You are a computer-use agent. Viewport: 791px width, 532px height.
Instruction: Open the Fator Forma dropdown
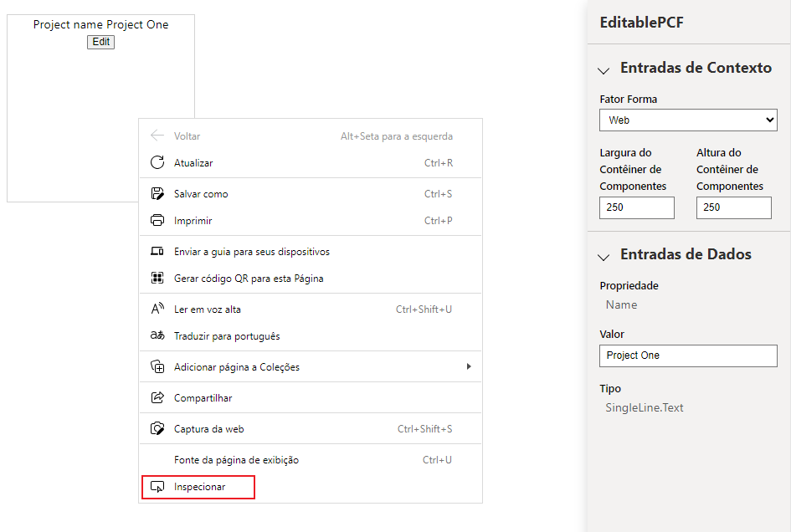tap(688, 120)
